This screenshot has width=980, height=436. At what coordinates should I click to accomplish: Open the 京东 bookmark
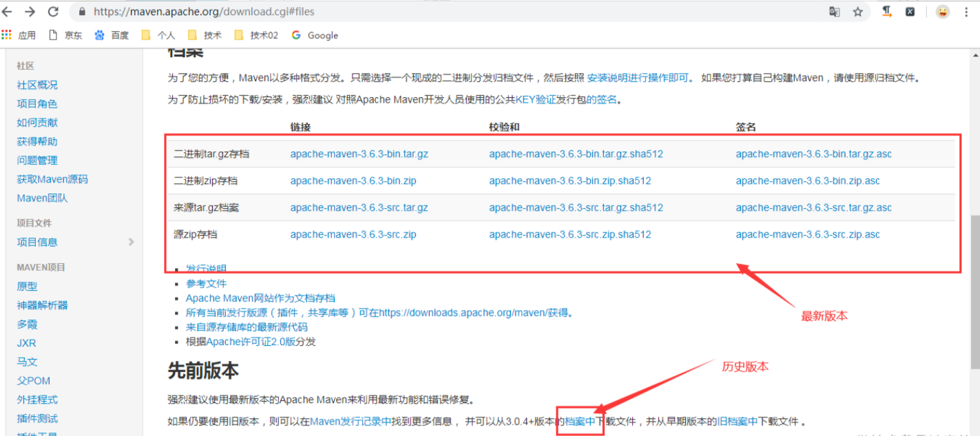(x=65, y=35)
